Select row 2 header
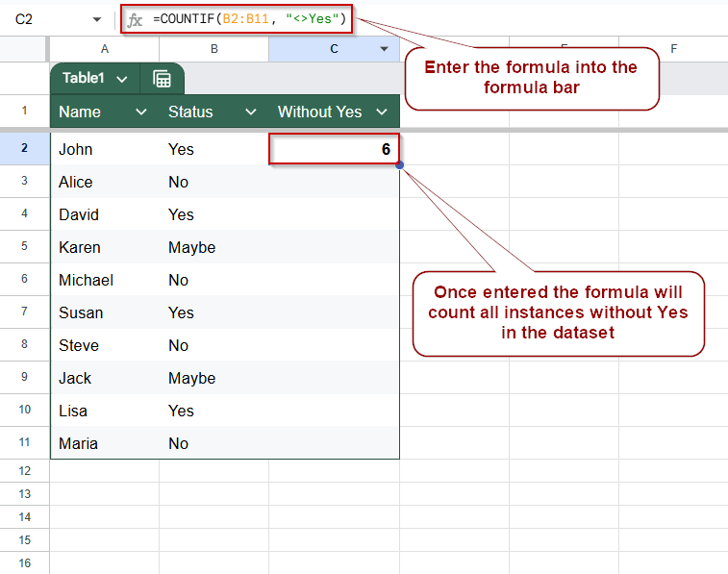Viewport: 728px width, 574px height. coord(24,148)
